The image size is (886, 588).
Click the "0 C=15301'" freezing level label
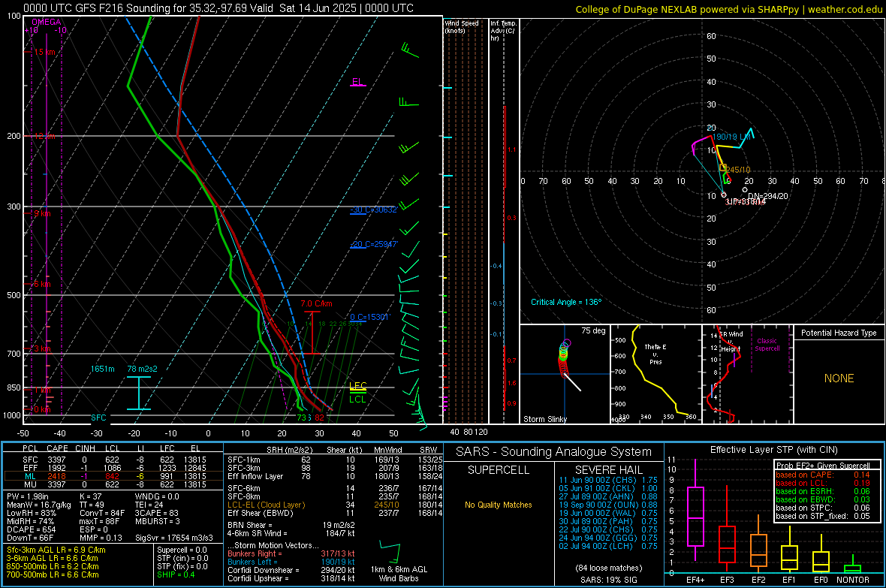click(369, 317)
